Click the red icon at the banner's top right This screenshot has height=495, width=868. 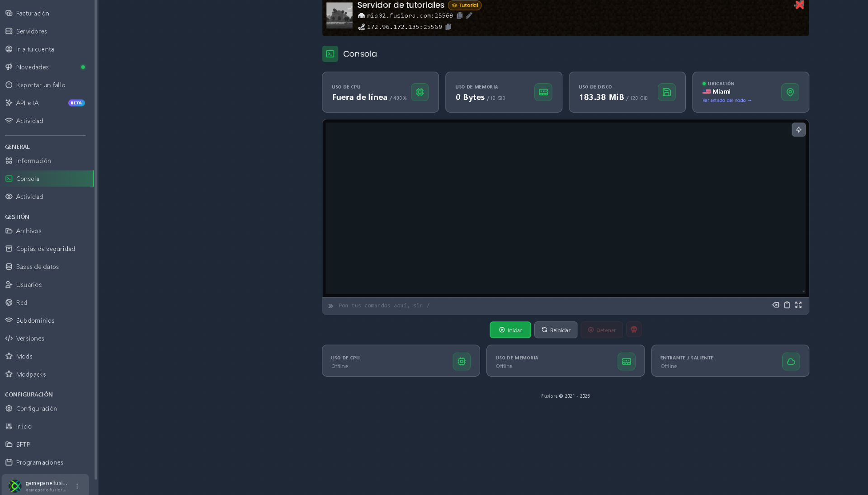(799, 5)
